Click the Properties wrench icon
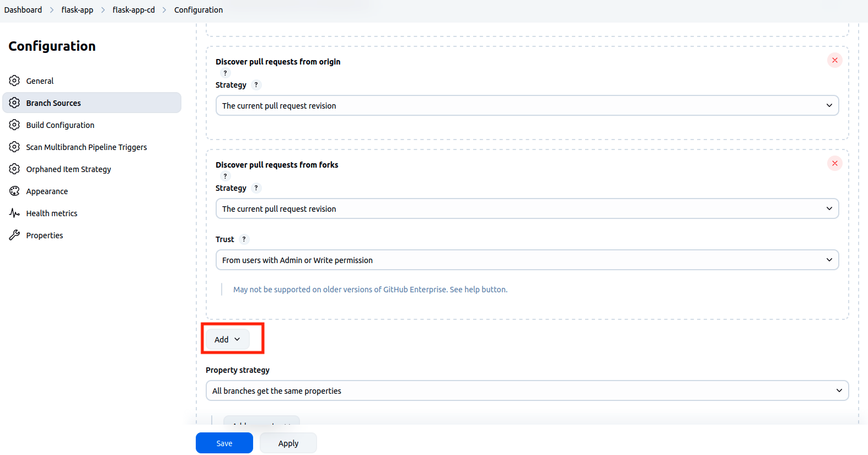 coord(14,235)
